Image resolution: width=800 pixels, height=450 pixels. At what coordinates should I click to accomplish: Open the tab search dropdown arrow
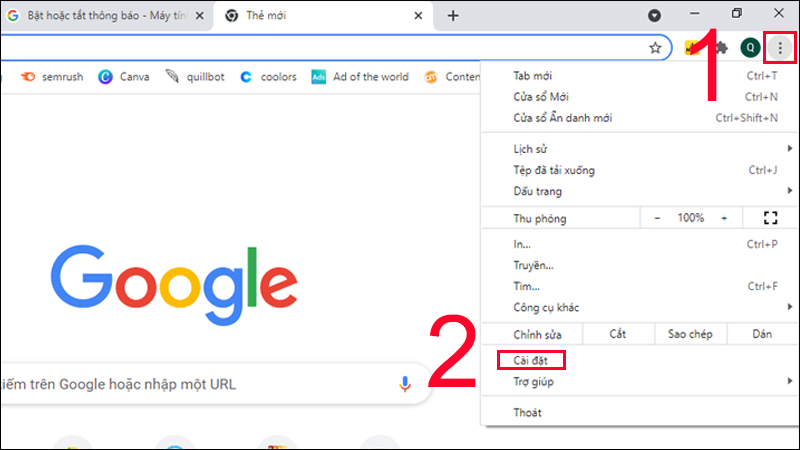654,15
